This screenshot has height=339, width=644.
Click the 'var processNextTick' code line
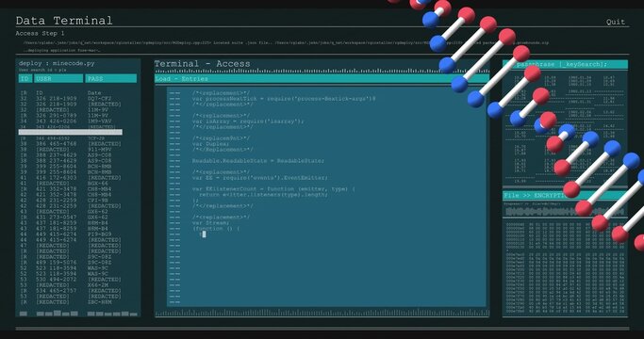pyautogui.click(x=284, y=99)
